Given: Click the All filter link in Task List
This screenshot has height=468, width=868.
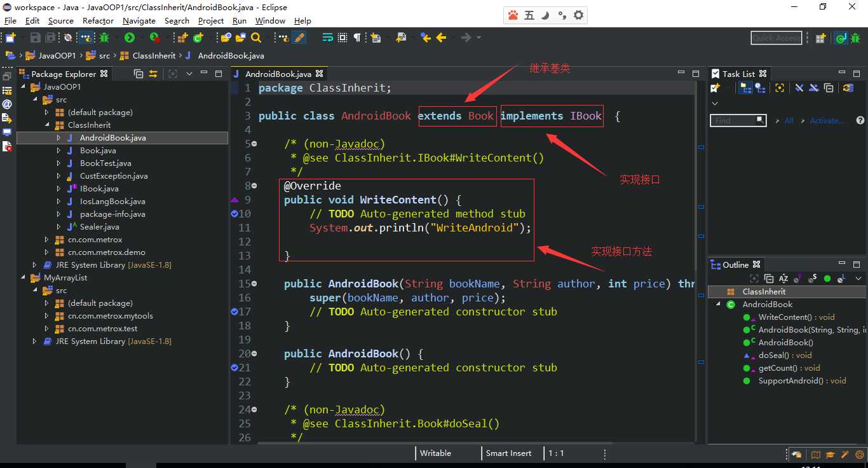Looking at the screenshot, I should point(789,121).
